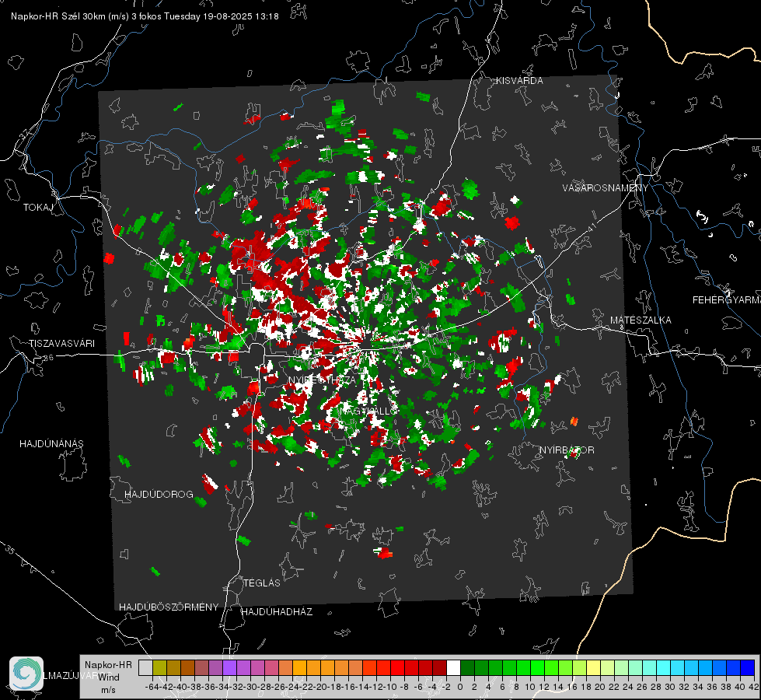Click the light gray swatch at legend start
The width and height of the screenshot is (761, 700).
pyautogui.click(x=145, y=668)
